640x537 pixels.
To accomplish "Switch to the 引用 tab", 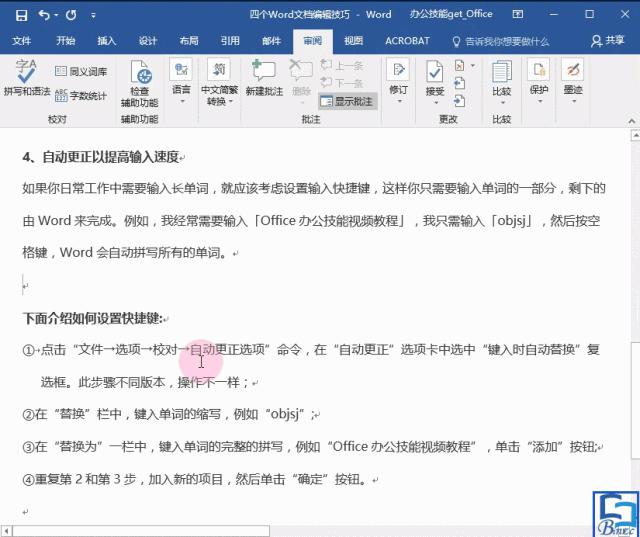I will tap(230, 41).
